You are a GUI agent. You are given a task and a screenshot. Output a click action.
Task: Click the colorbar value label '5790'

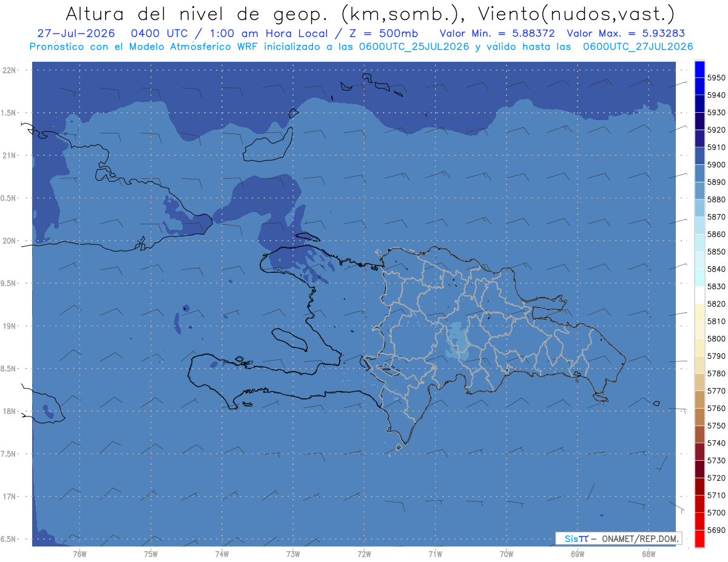pyautogui.click(x=716, y=356)
